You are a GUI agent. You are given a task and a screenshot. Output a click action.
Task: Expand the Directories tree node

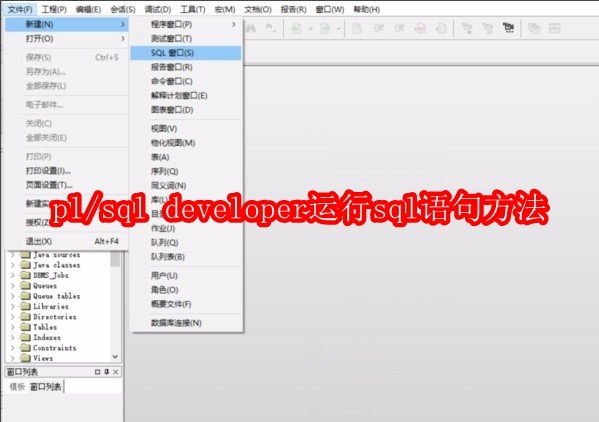pyautogui.click(x=13, y=317)
